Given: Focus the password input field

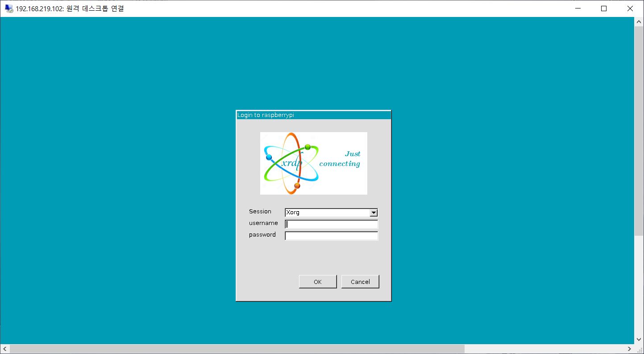Looking at the screenshot, I should pyautogui.click(x=331, y=236).
